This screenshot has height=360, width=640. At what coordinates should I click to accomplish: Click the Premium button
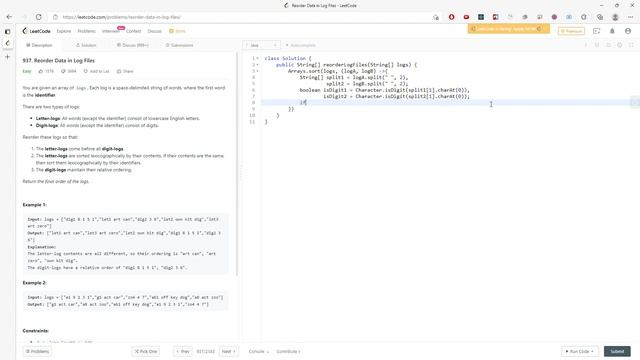571,31
